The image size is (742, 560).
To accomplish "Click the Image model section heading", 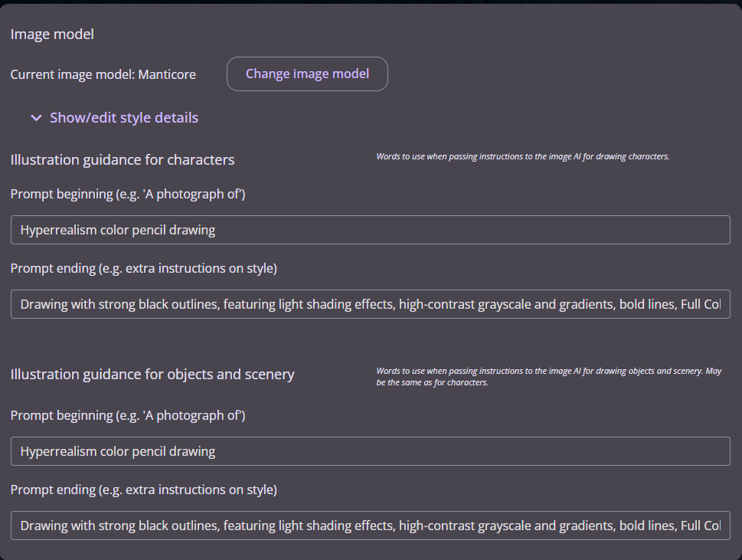I will [x=52, y=34].
